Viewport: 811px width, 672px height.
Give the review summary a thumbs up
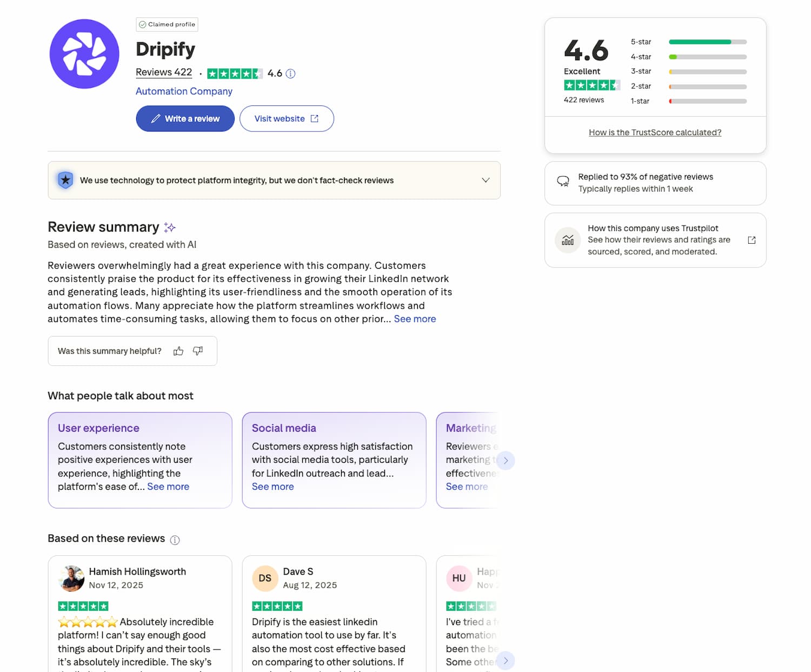178,351
